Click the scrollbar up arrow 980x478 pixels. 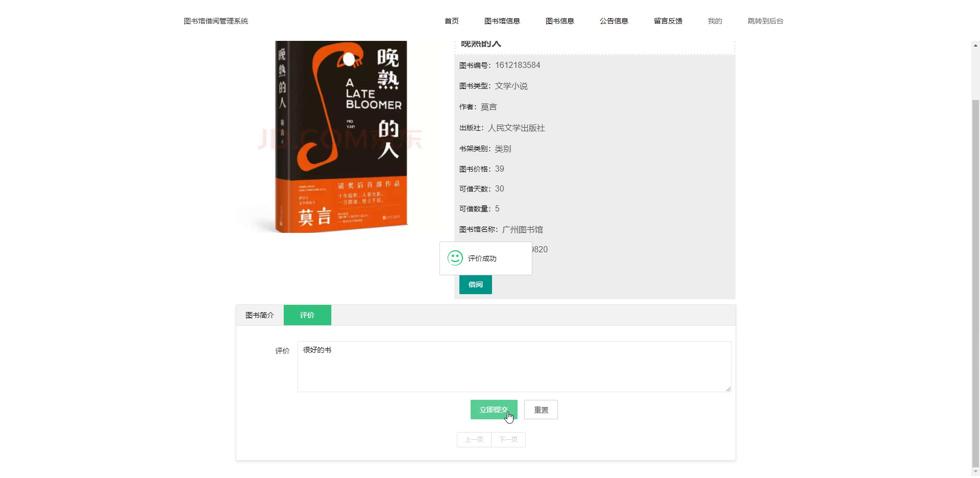coord(975,45)
